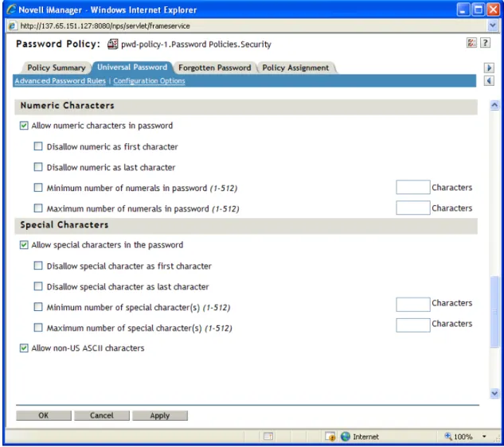Open the Advanced Password Rules link
Screen dimensions: 504x447
pyautogui.click(x=60, y=81)
